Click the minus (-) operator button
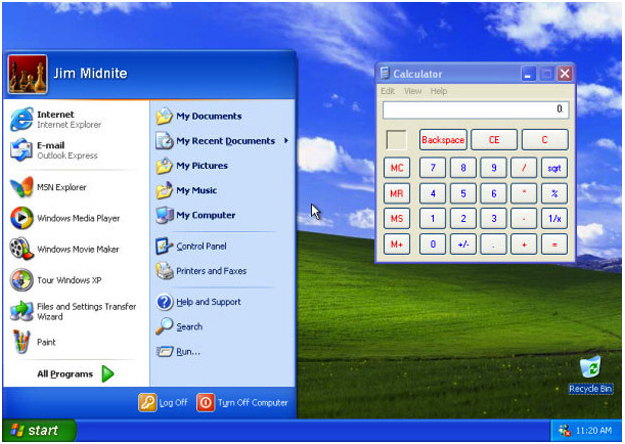The height and width of the screenshot is (444, 625). tap(524, 218)
